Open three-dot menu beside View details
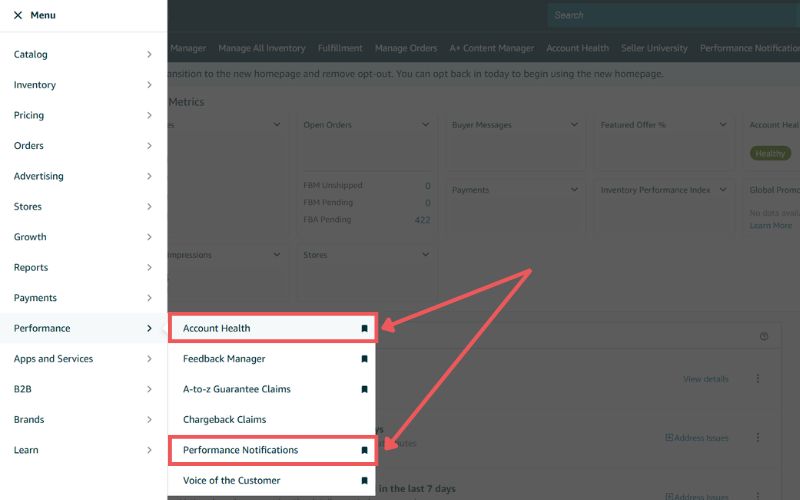This screenshot has width=800, height=500. (x=758, y=379)
